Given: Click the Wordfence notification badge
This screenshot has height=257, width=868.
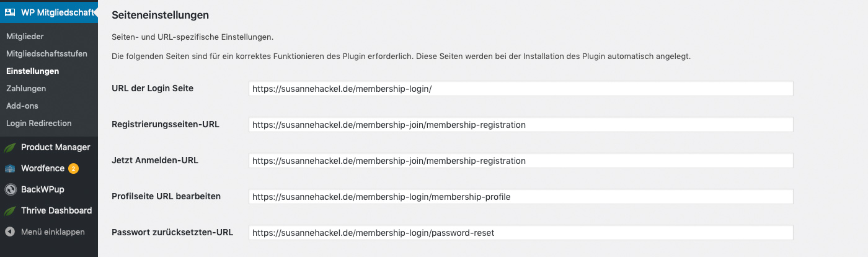Looking at the screenshot, I should (73, 168).
